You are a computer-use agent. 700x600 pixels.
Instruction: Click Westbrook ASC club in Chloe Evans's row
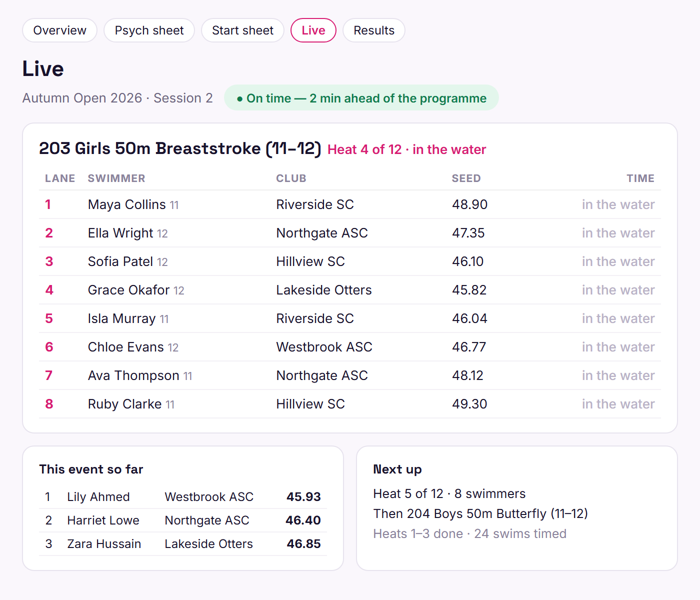(x=324, y=347)
